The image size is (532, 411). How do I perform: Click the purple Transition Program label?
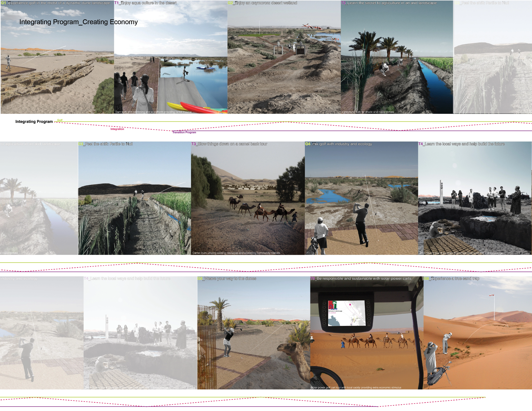(x=184, y=132)
